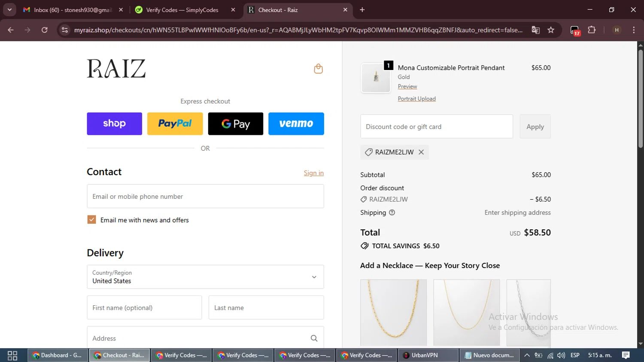Show hidden system tray icons
This screenshot has height=362, width=644.
[527, 355]
